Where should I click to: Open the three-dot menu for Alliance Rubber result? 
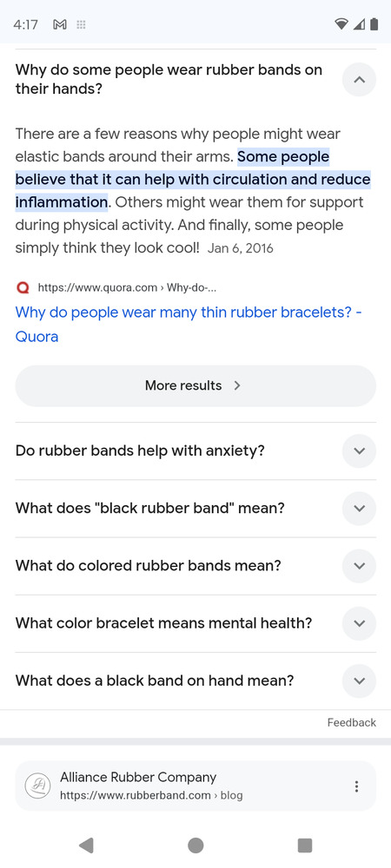356,786
